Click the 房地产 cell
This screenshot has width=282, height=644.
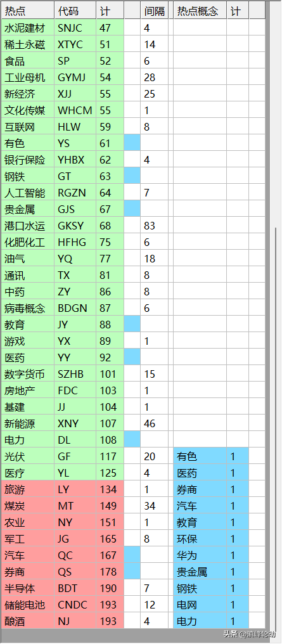click(29, 390)
